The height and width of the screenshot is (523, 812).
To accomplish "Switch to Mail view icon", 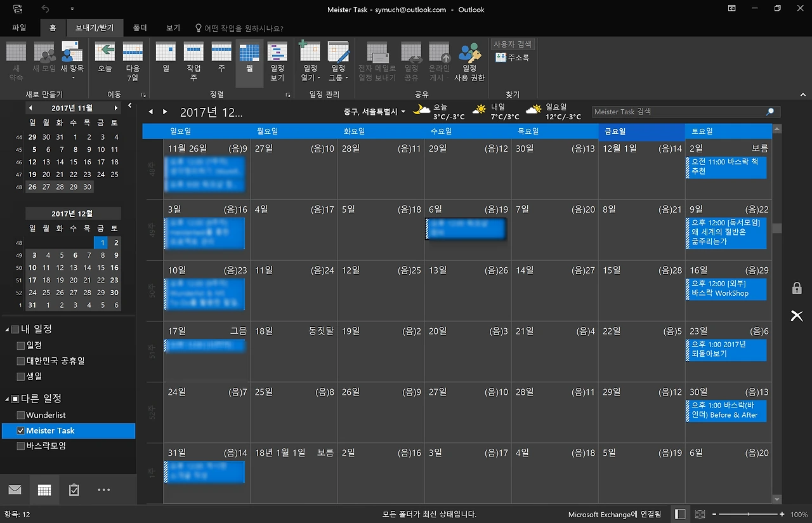I will coord(15,490).
